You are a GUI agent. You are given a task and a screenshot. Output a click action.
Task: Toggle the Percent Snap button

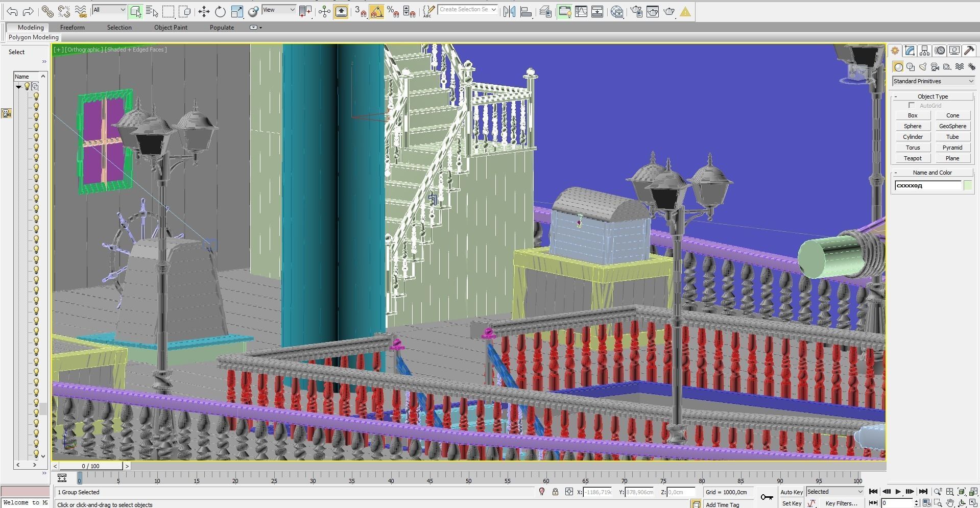click(393, 11)
